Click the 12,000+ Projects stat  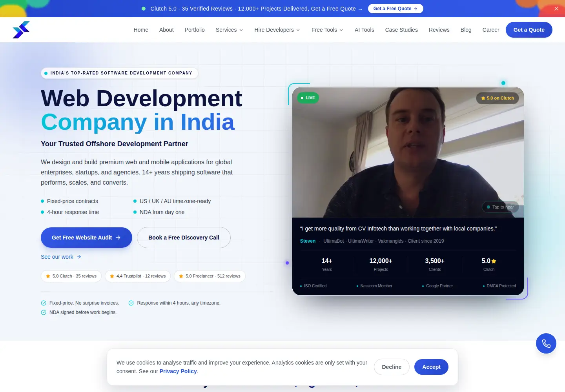coord(381,265)
